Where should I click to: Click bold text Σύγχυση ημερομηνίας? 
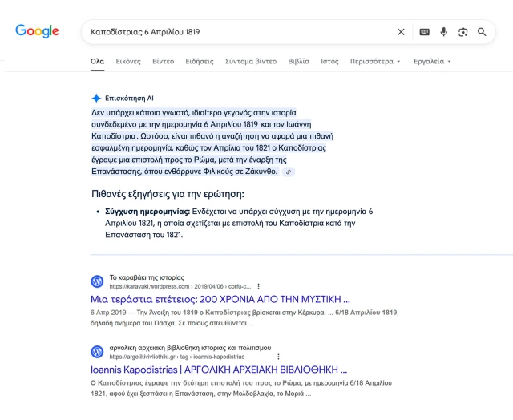pos(147,212)
